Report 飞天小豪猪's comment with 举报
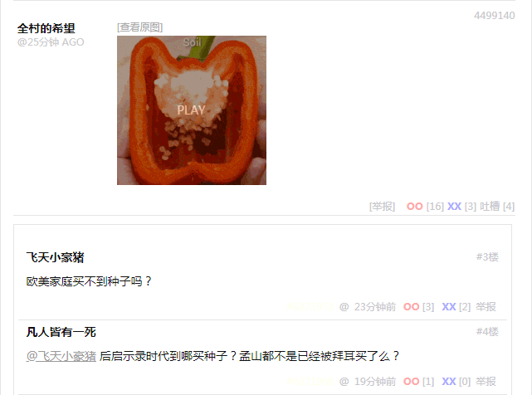This screenshot has width=532, height=395. point(486,307)
